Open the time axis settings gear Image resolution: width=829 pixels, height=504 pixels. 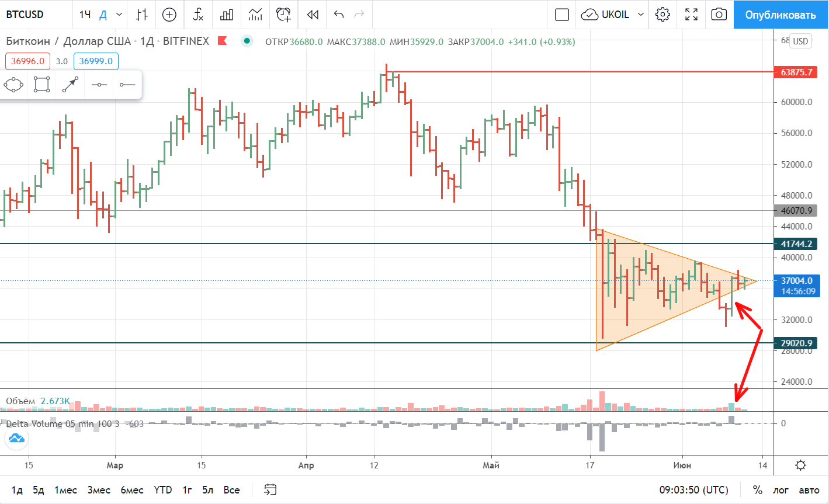pyautogui.click(x=801, y=465)
